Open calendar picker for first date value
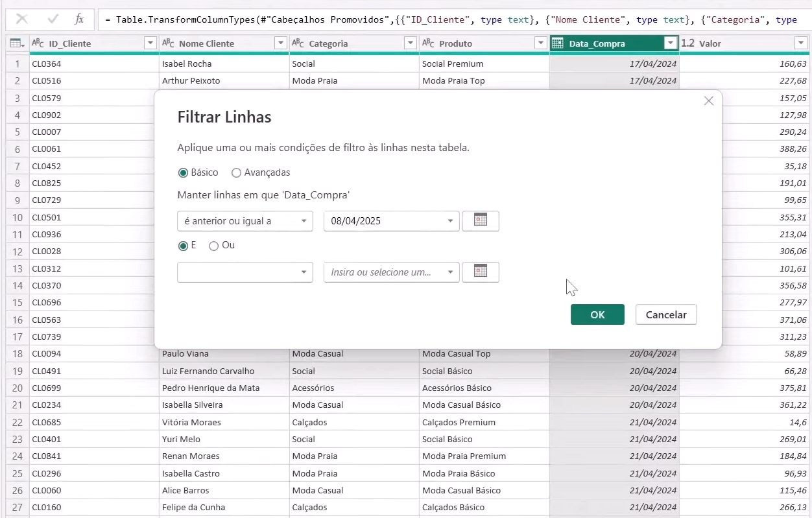 (481, 221)
